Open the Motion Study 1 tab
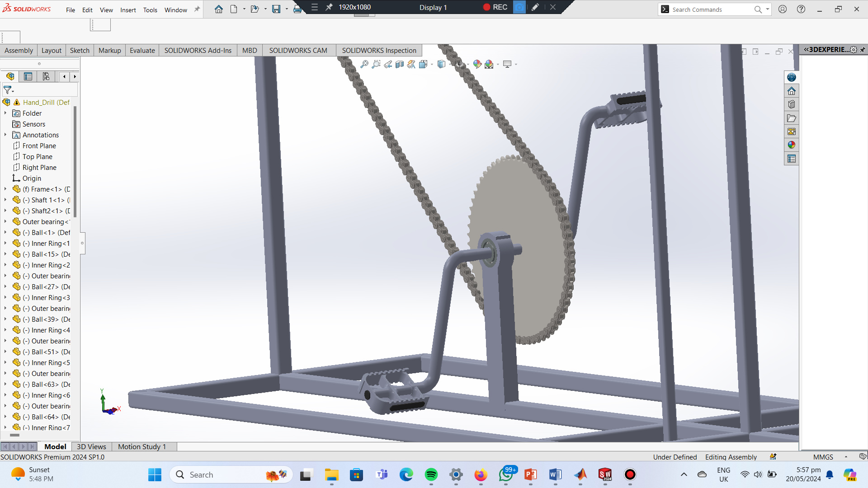 tap(142, 447)
